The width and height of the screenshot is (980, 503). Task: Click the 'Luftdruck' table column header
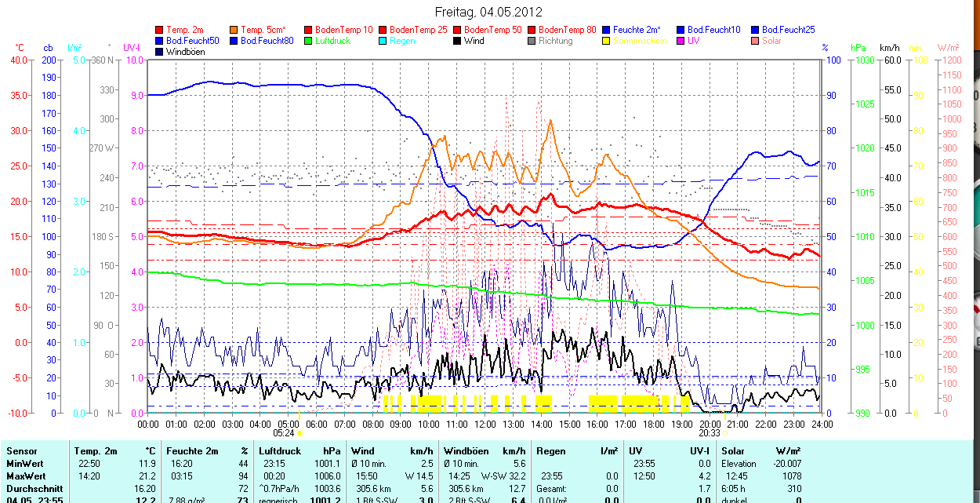pyautogui.click(x=280, y=451)
